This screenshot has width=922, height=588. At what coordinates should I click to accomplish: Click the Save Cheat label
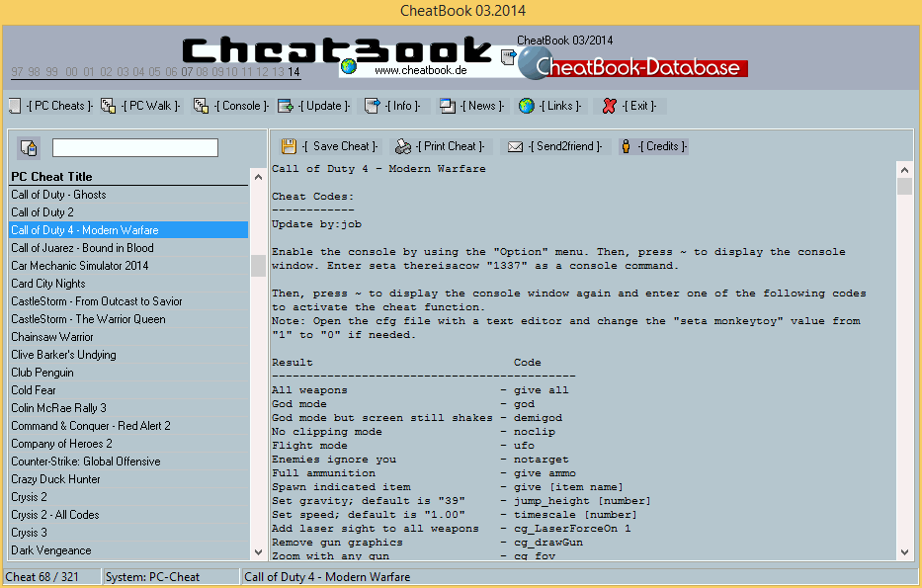pyautogui.click(x=340, y=146)
